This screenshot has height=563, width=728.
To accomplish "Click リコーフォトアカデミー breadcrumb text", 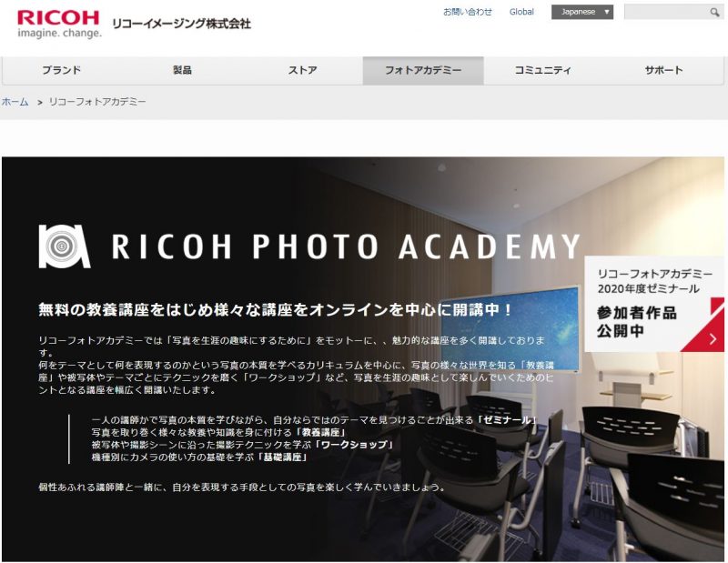I will point(97,102).
